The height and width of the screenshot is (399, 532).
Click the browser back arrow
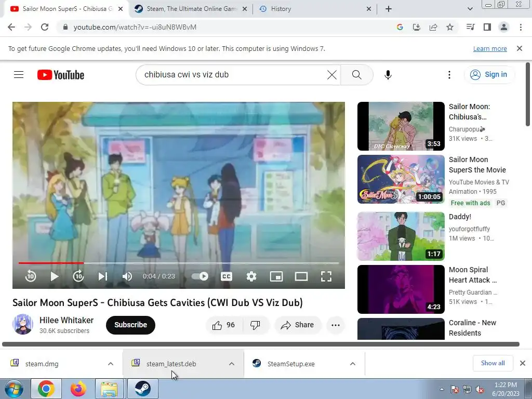(x=11, y=27)
